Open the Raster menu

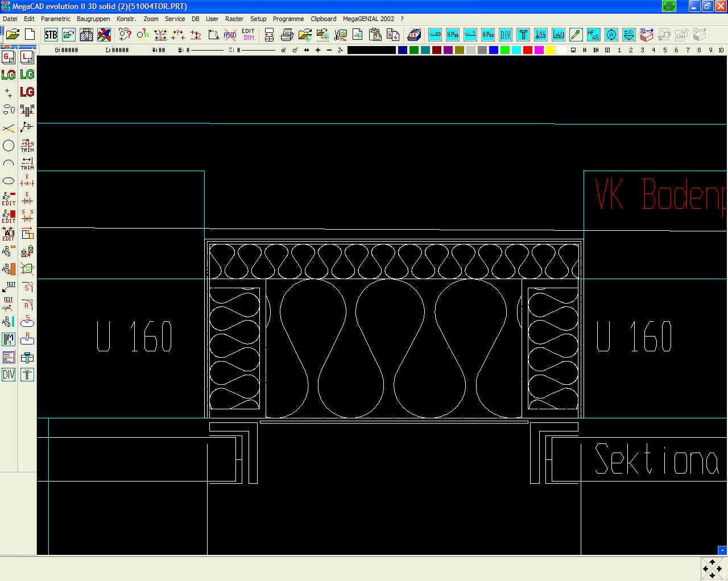[x=234, y=19]
